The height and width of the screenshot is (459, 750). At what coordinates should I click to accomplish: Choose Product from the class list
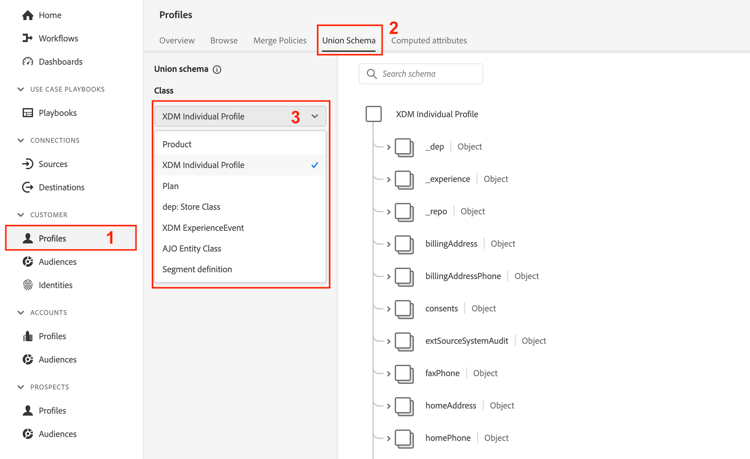tap(240, 144)
